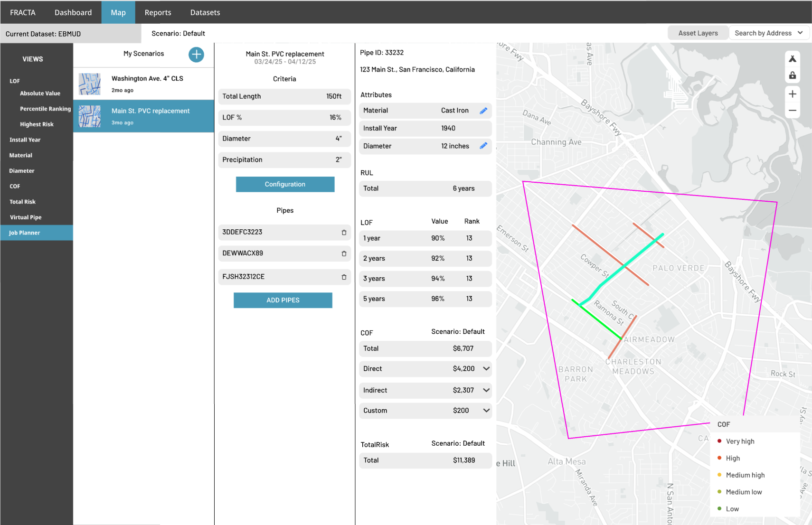Image resolution: width=812 pixels, height=525 pixels.
Task: Click the Total Length criteria row
Action: pyautogui.click(x=284, y=96)
